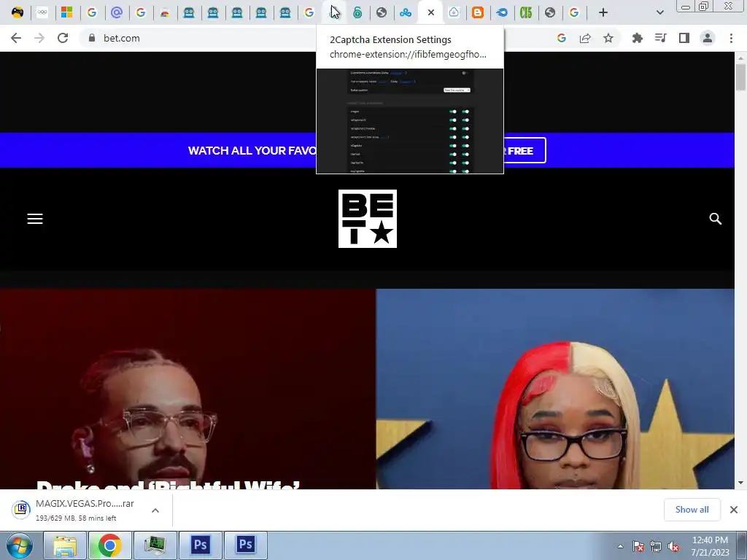The image size is (747, 560).
Task: Click the Google icon in the omnibox
Action: pos(562,38)
